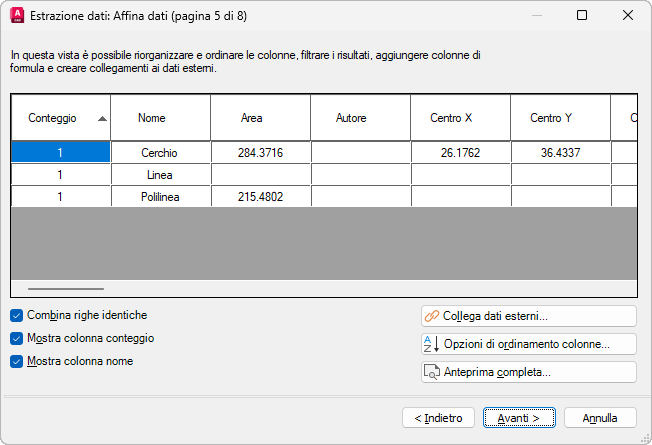The image size is (652, 445).
Task: Maximize the Estrazione dati dialog window
Action: click(582, 15)
